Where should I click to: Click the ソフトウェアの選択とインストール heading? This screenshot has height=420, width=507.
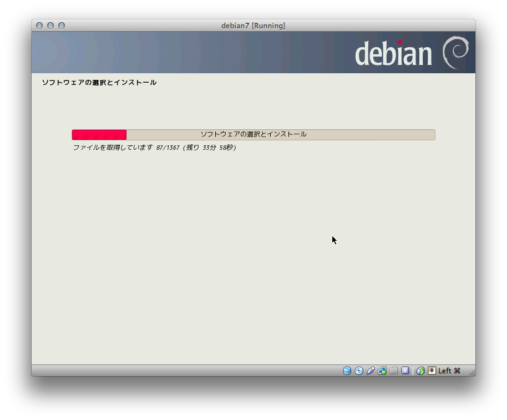pos(99,83)
